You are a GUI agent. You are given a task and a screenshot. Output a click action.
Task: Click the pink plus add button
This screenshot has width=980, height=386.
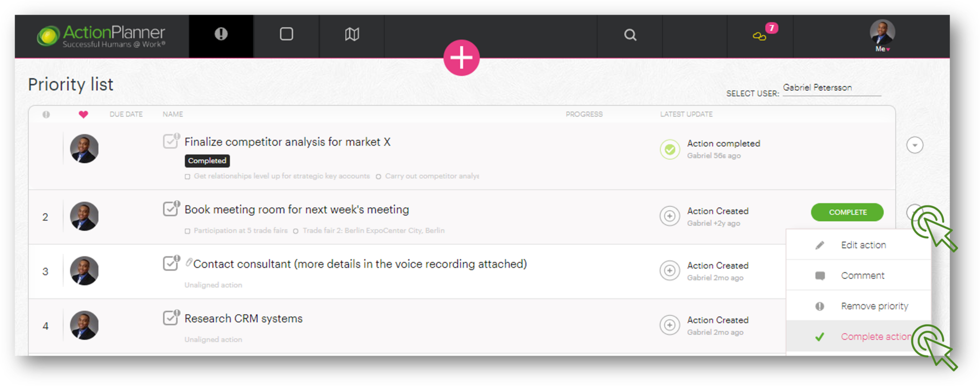tap(461, 58)
